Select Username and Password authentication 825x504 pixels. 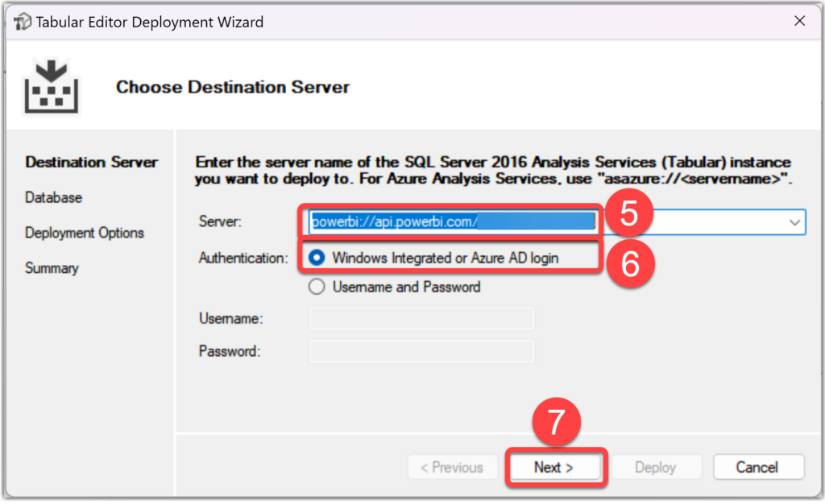click(395, 287)
